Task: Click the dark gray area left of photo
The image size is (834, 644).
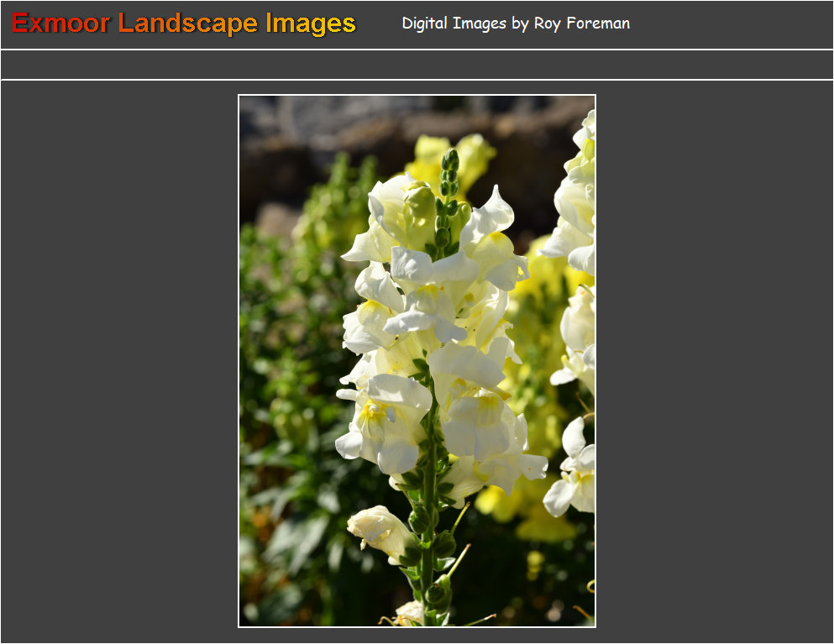Action: [118, 361]
